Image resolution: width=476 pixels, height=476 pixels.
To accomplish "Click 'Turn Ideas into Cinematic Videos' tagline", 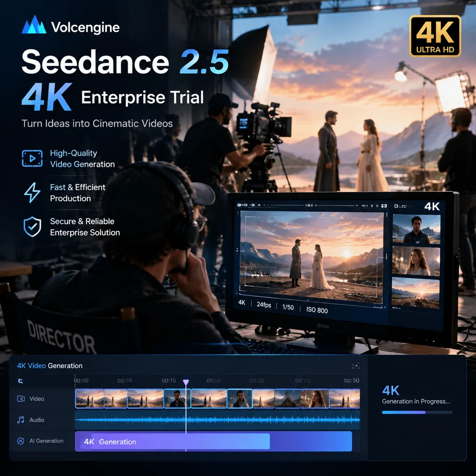I will pyautogui.click(x=97, y=124).
